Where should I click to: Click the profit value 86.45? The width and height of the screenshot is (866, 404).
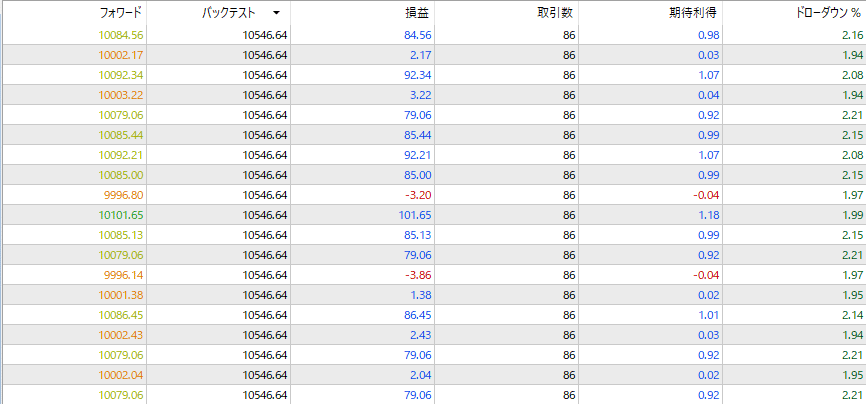[418, 315]
